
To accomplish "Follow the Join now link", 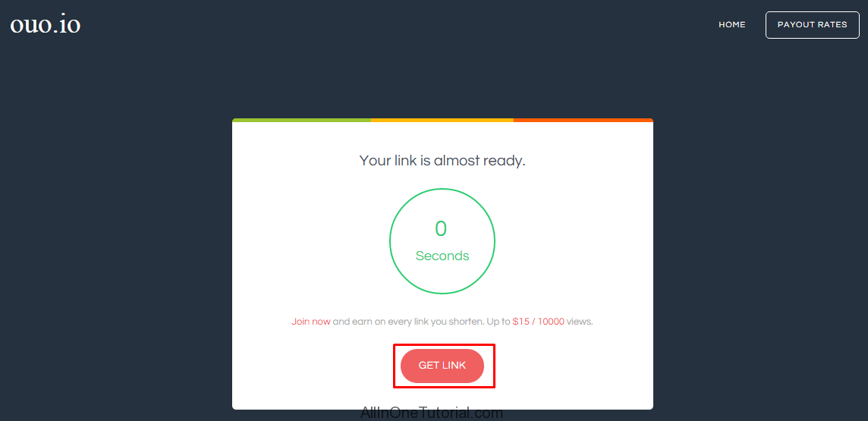I will pos(311,322).
